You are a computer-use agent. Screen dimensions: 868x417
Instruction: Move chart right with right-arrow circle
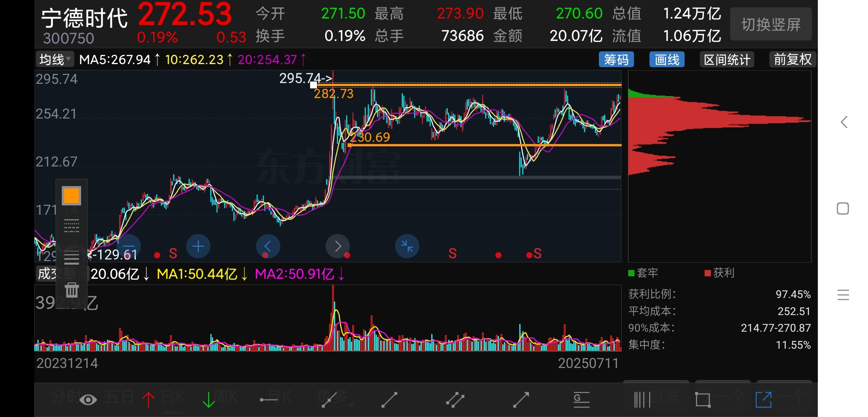coord(337,246)
